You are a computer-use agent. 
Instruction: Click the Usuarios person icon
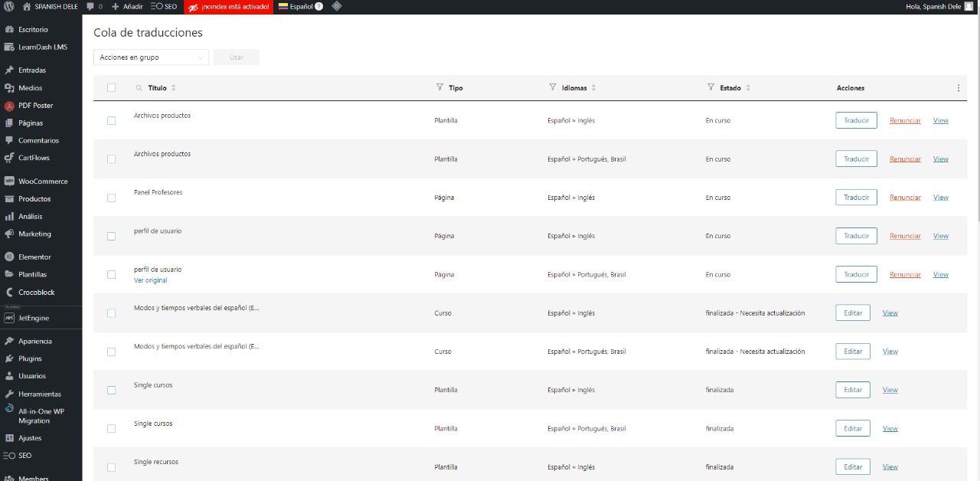coord(9,376)
